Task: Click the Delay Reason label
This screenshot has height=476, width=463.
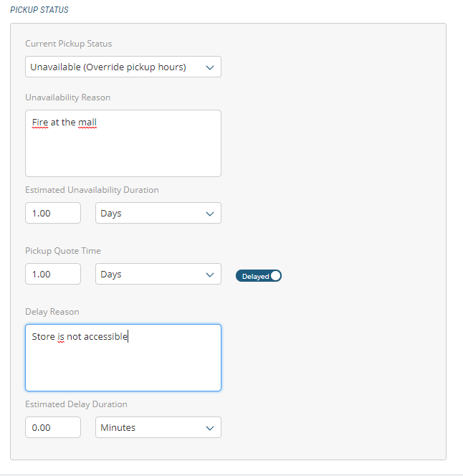Action: coord(52,312)
